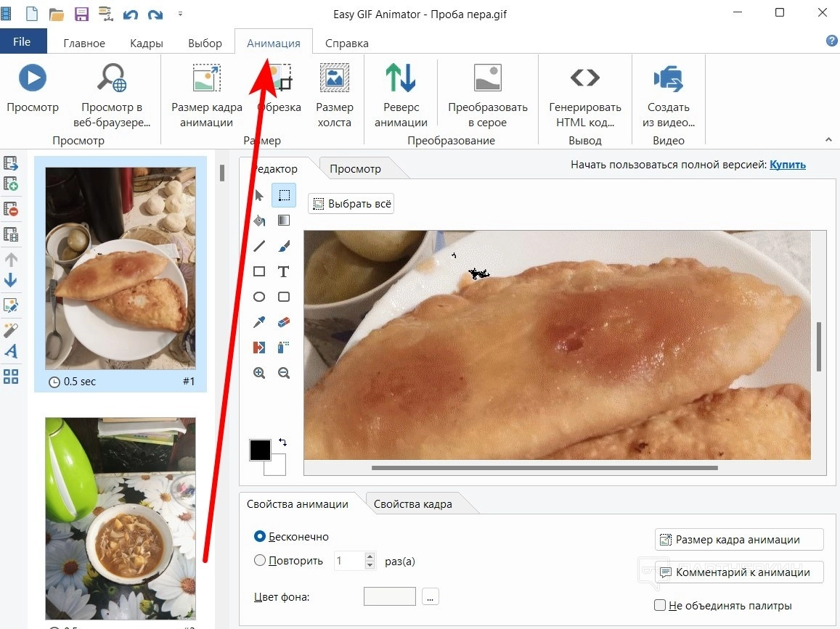Decrease the repeat count spinner
Image resolution: width=840 pixels, height=629 pixels.
point(370,565)
